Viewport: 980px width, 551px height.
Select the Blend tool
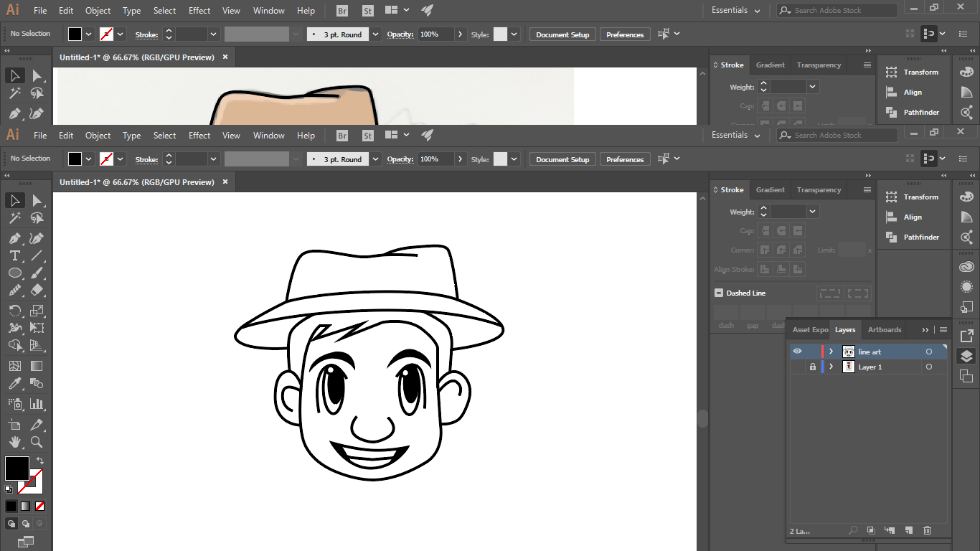[37, 384]
